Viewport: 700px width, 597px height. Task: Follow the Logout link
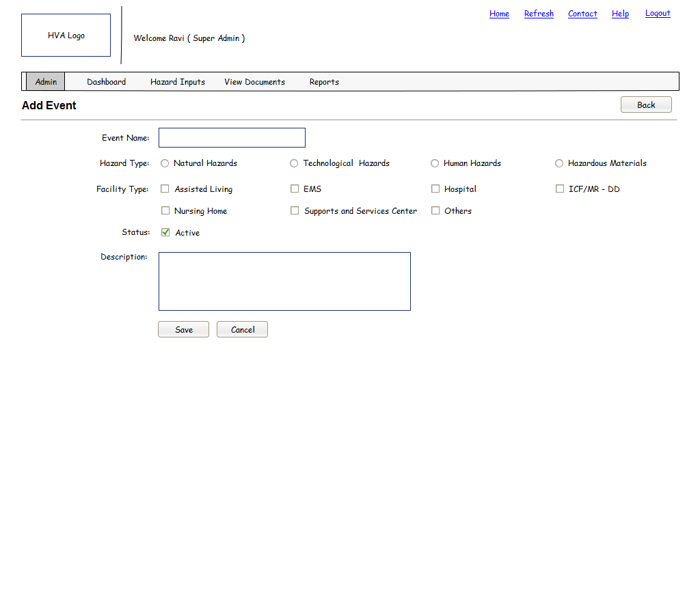(658, 14)
